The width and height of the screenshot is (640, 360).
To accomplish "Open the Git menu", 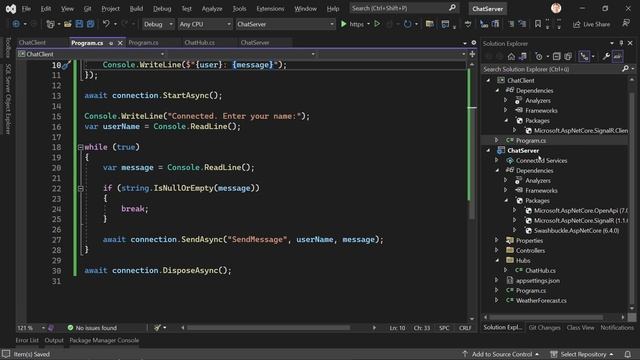I will (x=87, y=9).
